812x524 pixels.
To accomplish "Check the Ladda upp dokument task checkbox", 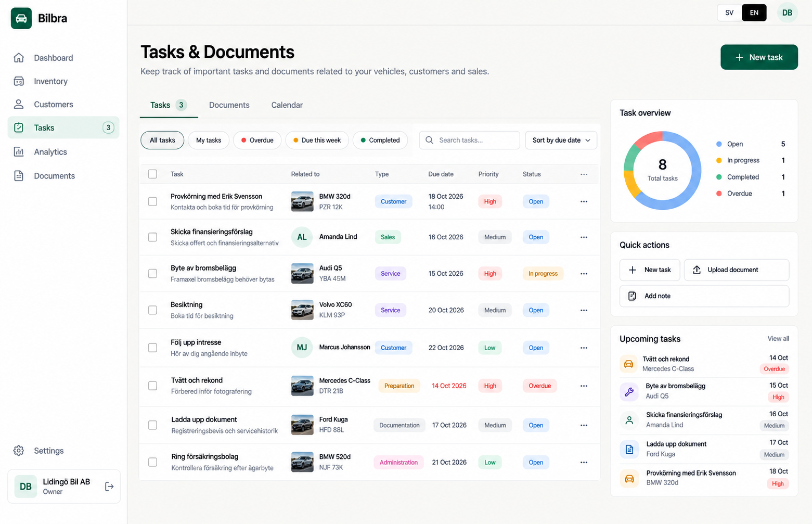I will [152, 425].
